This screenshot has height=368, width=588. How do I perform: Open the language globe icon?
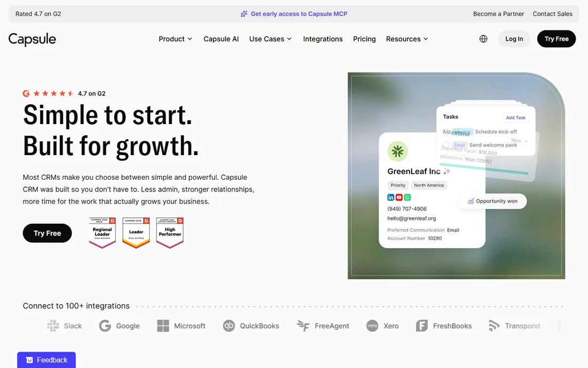483,39
